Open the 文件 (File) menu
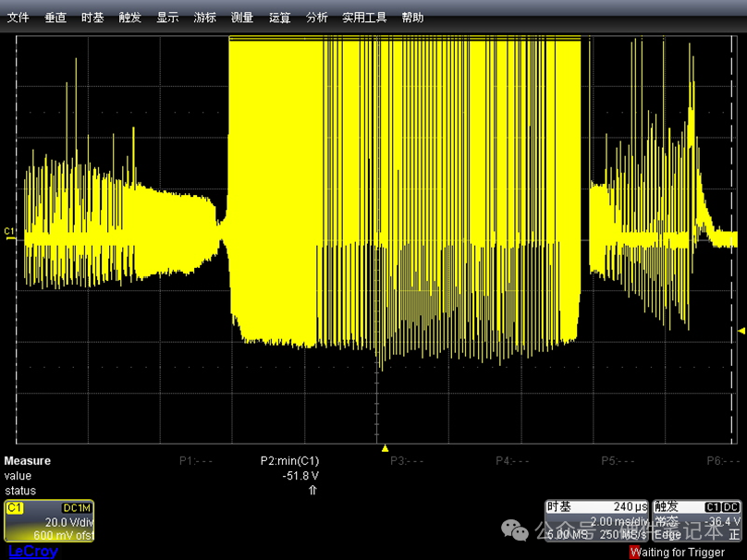This screenshot has height=560, width=747. 18,18
